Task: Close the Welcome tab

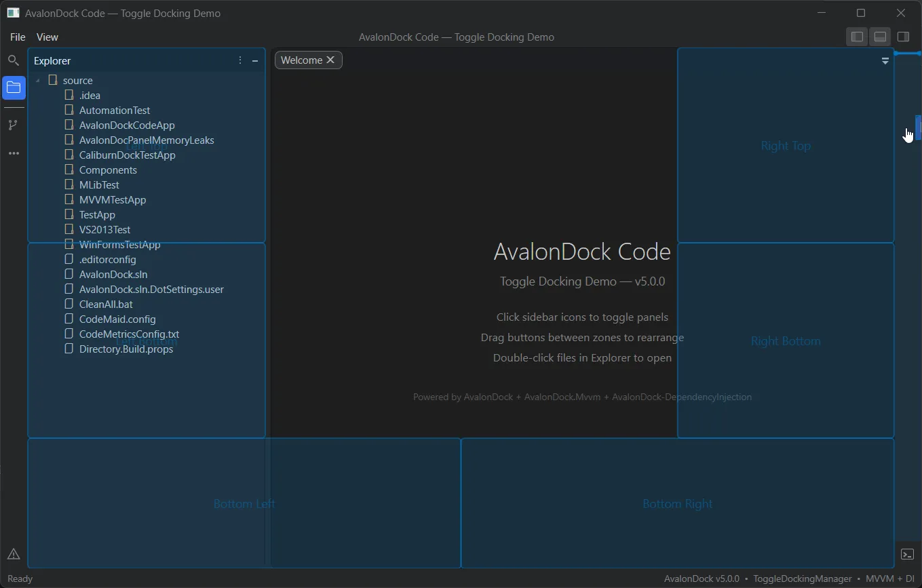Action: [x=330, y=60]
